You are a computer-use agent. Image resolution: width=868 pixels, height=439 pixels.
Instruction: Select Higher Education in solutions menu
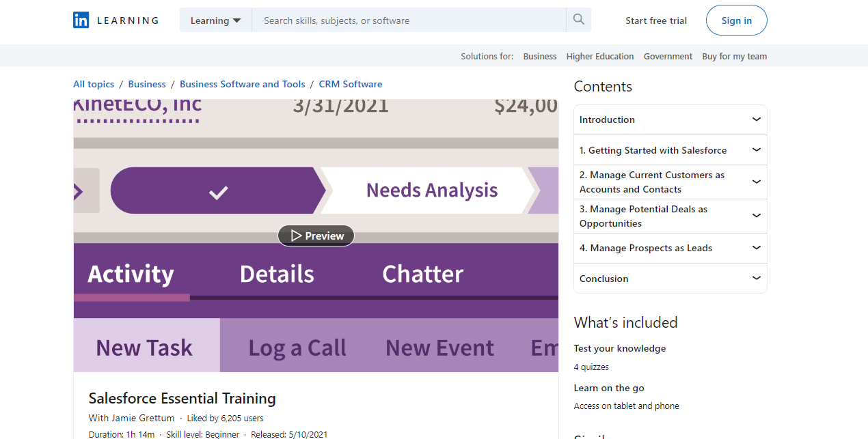[599, 56]
